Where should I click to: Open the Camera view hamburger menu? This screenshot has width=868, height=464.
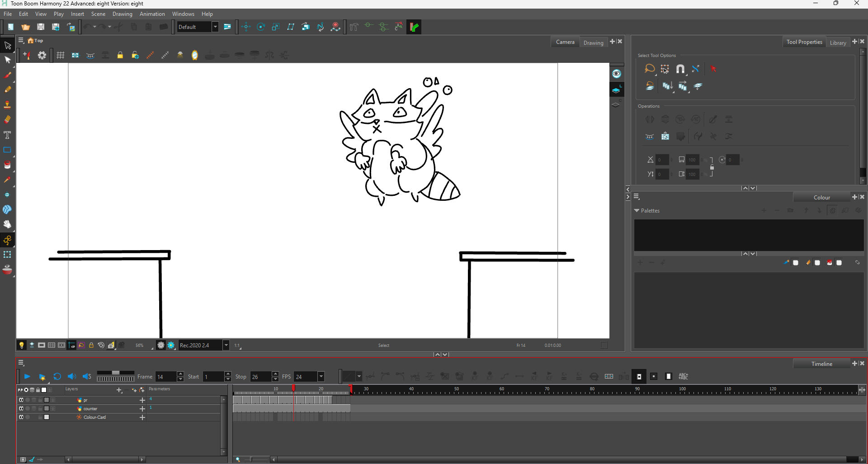pos(21,41)
